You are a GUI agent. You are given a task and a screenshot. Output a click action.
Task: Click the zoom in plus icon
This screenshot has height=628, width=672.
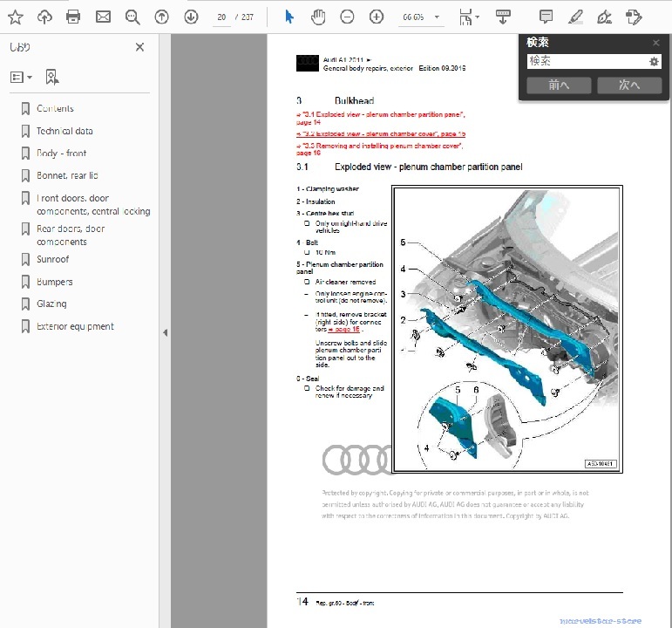click(x=376, y=17)
